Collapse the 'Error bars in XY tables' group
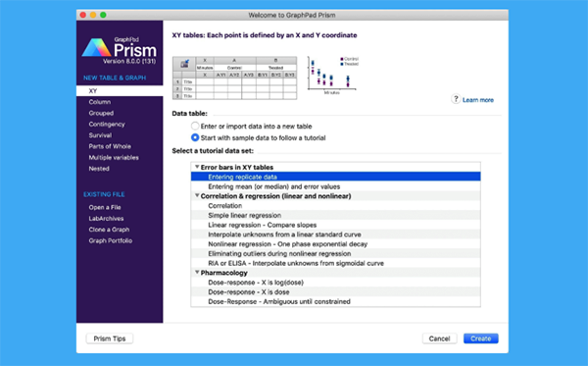 (197, 167)
